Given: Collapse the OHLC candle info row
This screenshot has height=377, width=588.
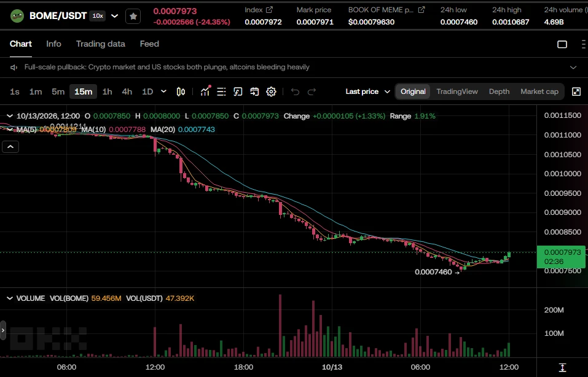Looking at the screenshot, I should (x=10, y=116).
